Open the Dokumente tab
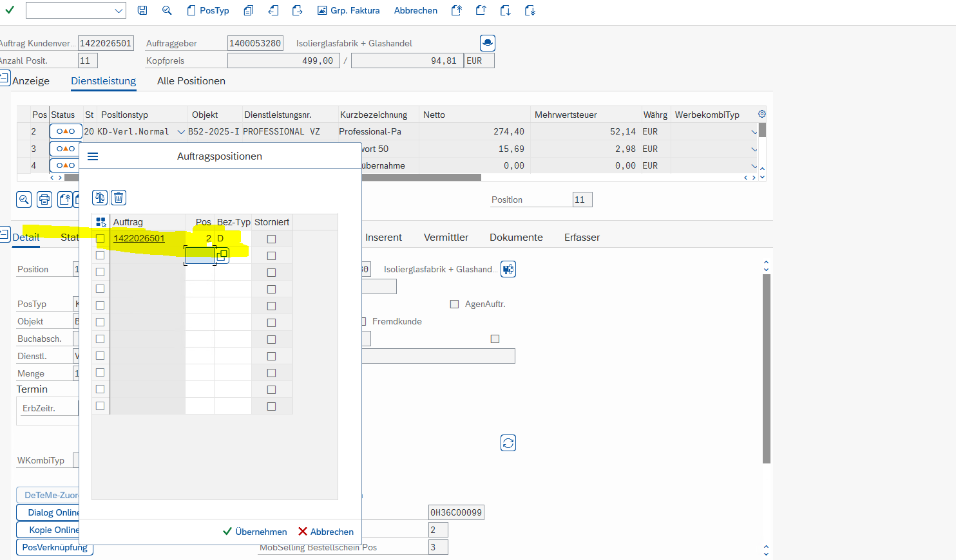This screenshot has width=956, height=560. tap(516, 237)
